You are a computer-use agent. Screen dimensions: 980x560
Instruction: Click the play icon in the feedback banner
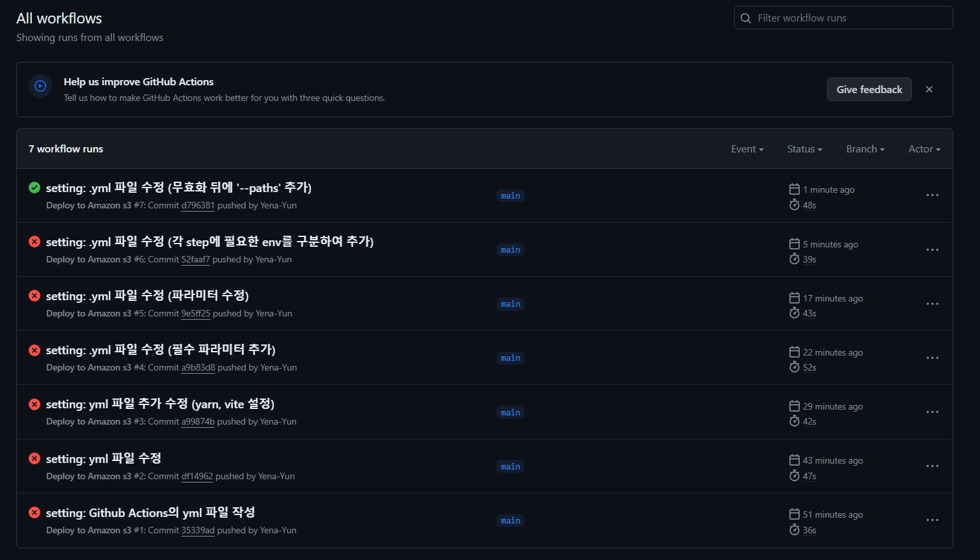(40, 86)
